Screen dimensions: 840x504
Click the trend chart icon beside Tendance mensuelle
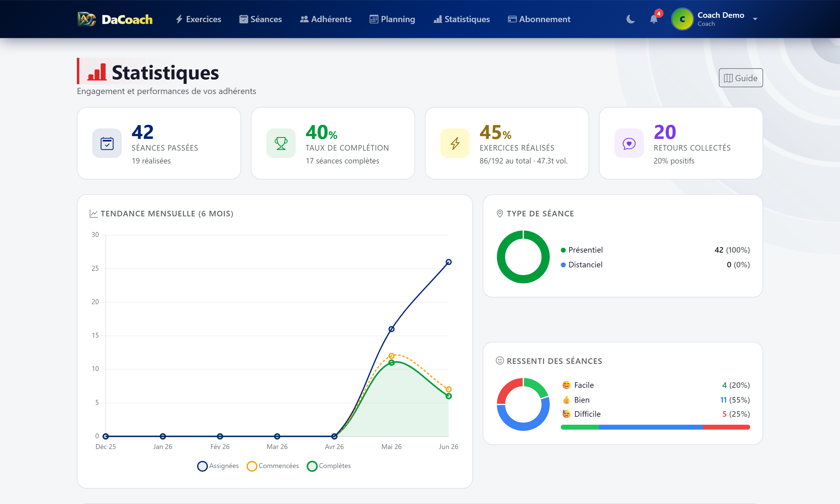(x=93, y=214)
